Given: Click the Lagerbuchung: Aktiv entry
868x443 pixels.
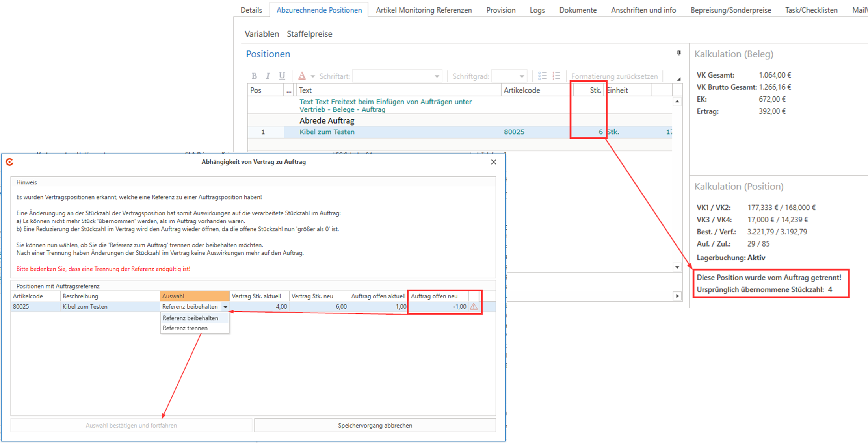Looking at the screenshot, I should [x=731, y=258].
